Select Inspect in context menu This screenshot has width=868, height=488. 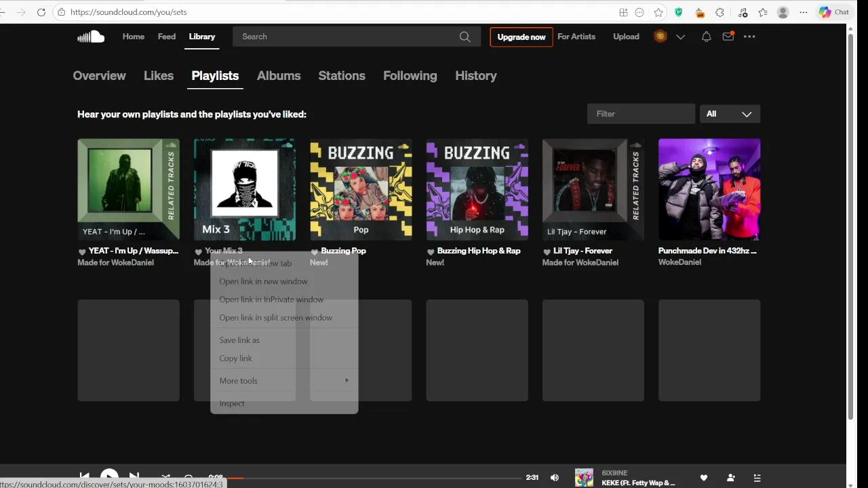coord(284,403)
